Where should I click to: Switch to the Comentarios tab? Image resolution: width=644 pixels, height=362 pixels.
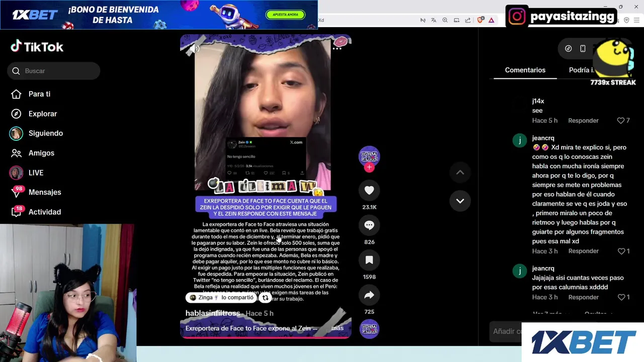click(x=525, y=70)
